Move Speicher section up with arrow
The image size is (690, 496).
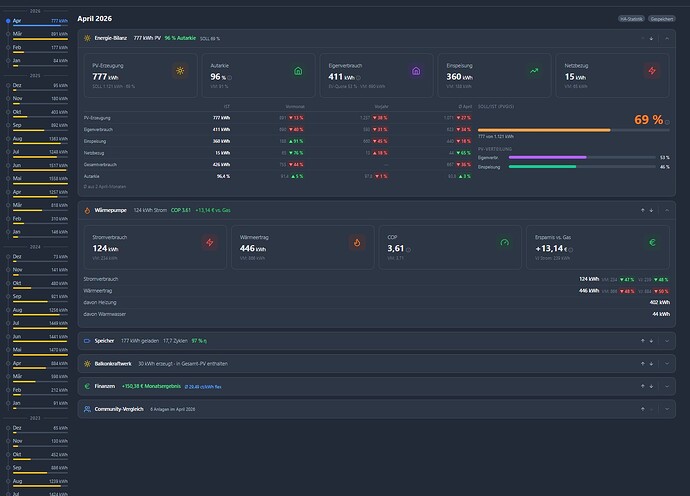click(642, 341)
